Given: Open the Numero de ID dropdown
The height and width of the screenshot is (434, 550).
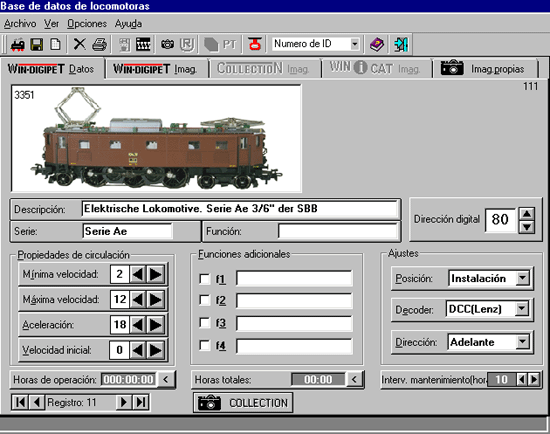Looking at the screenshot, I should [355, 44].
